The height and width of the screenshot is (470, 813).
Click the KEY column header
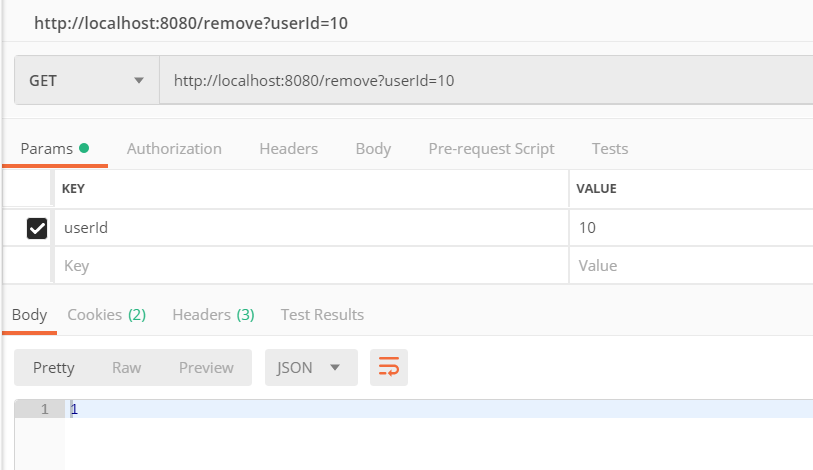tap(73, 188)
